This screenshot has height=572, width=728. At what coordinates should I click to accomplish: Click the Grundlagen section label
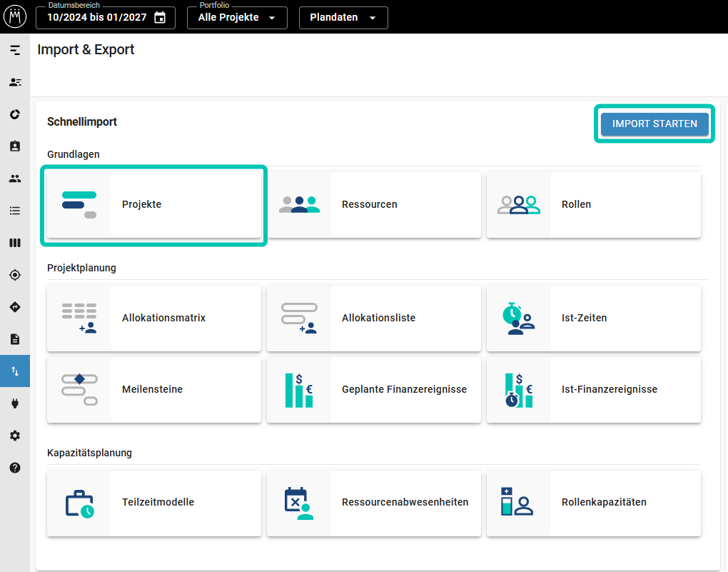(74, 154)
